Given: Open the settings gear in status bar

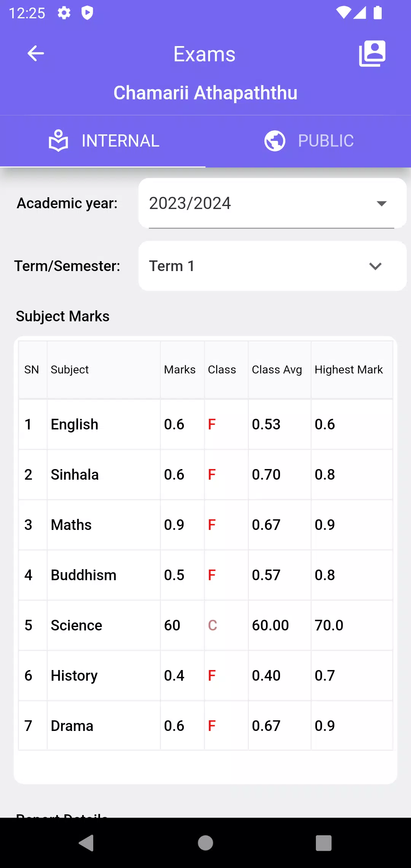Looking at the screenshot, I should coord(64,13).
